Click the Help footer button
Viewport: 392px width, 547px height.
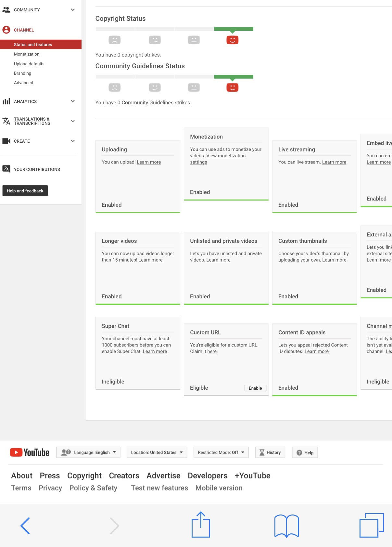[x=305, y=452]
